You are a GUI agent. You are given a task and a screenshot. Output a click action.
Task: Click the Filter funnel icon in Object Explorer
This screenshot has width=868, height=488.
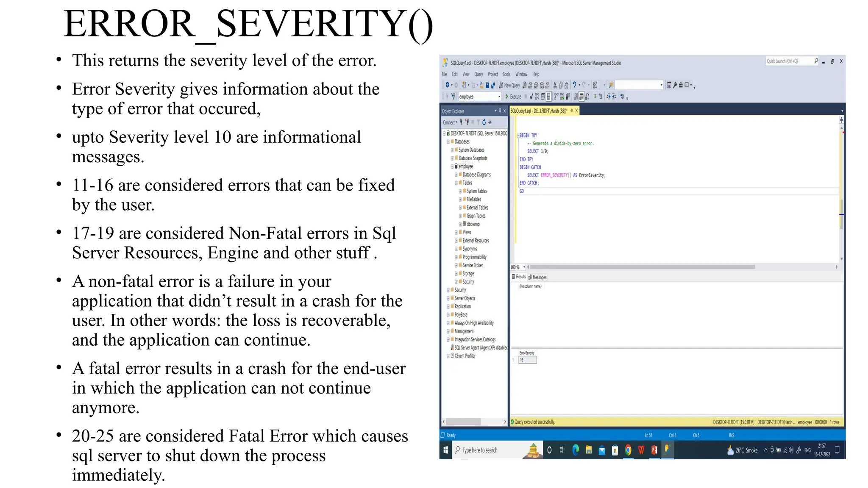coord(478,122)
